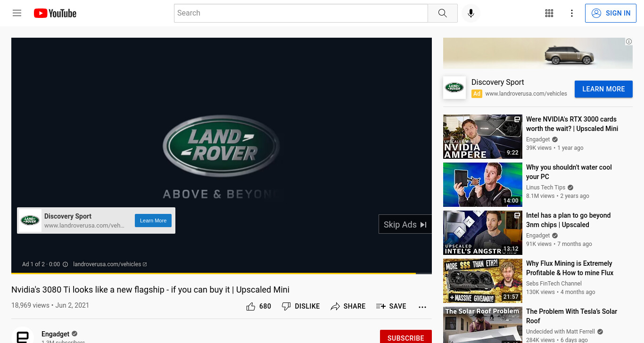Click Land Rover logo in sidebar ad
This screenshot has height=343, width=644.
click(454, 88)
